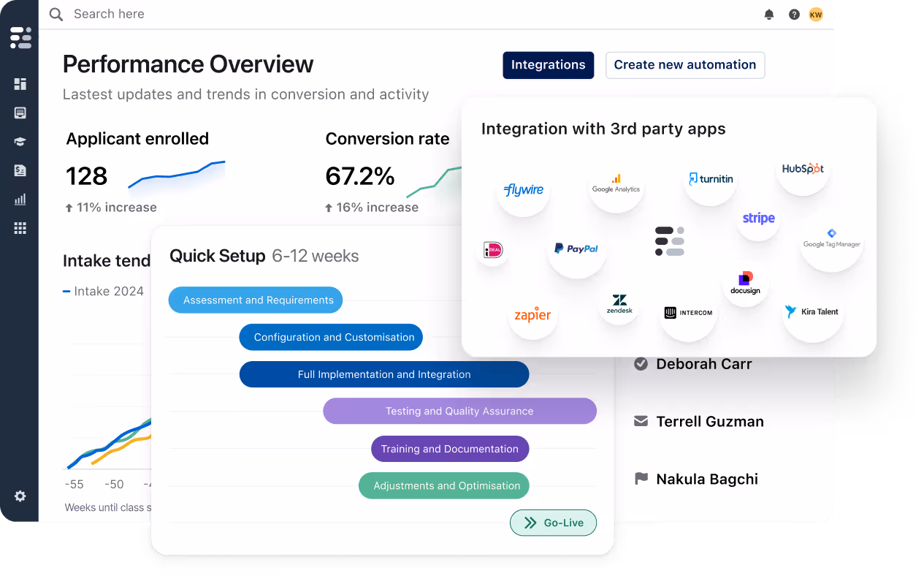The width and height of the screenshot is (924, 576).
Task: Select the Zapier integration logo
Action: tap(532, 315)
